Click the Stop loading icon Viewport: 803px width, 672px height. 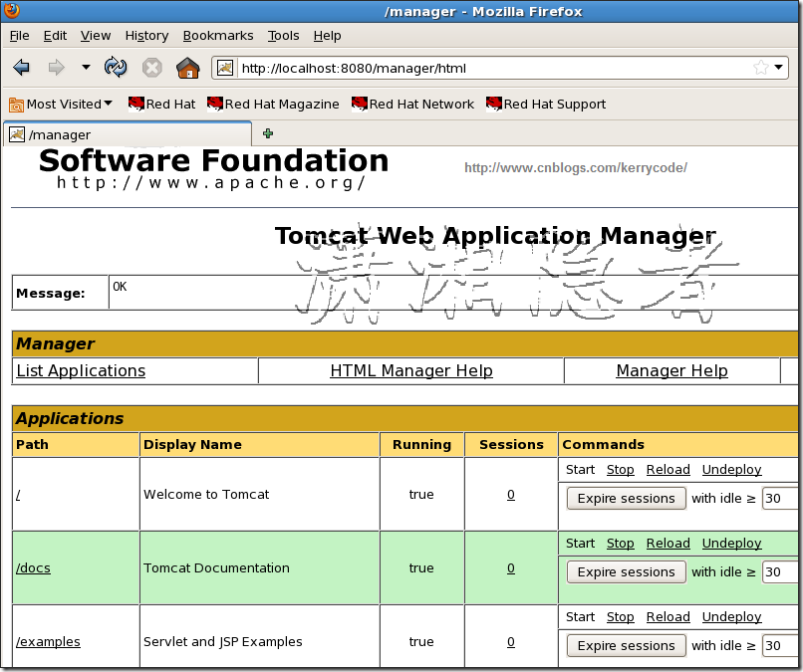[x=152, y=68]
